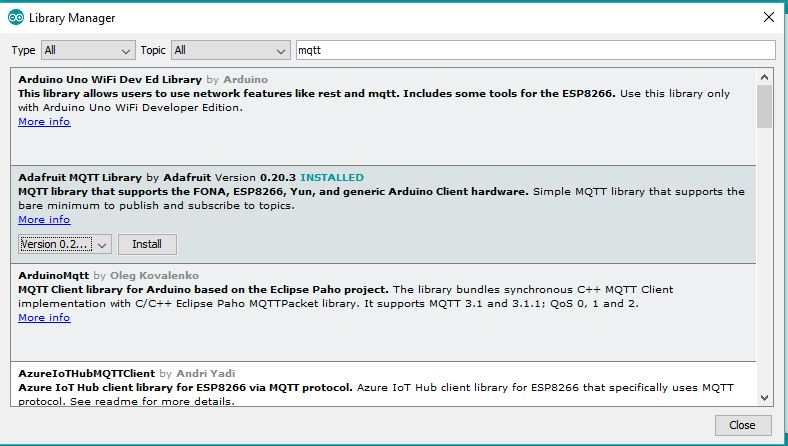
Task: Click the vertical scrollbar thumb
Action: coord(764,107)
